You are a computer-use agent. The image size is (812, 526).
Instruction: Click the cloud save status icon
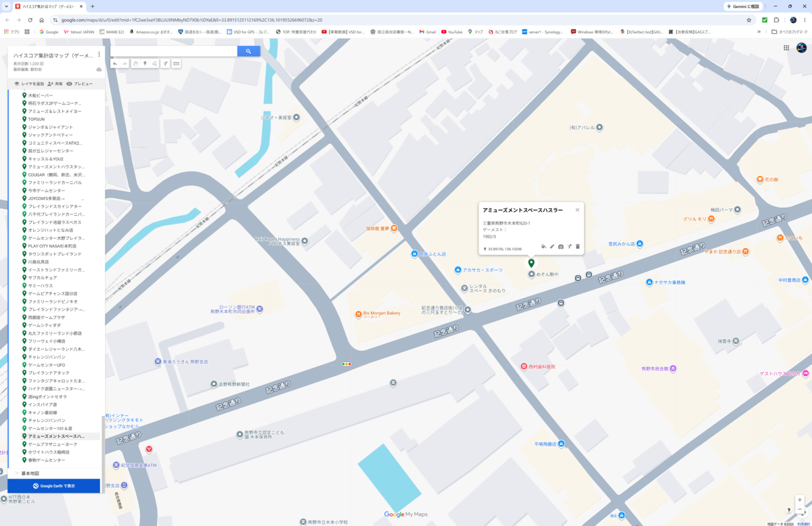tap(99, 70)
